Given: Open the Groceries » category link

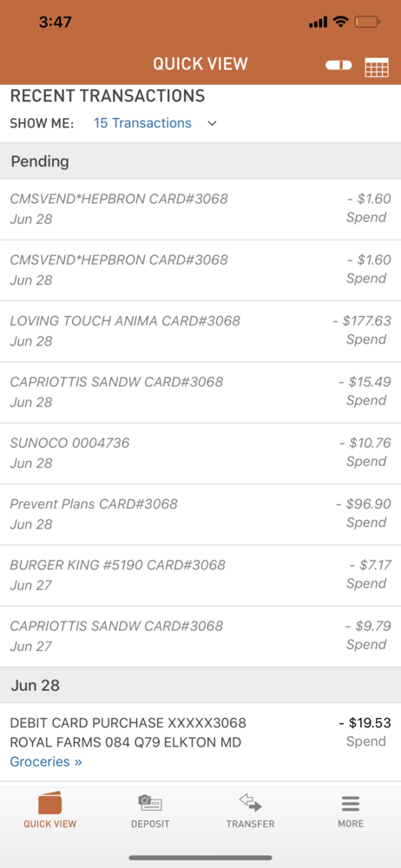Looking at the screenshot, I should tap(46, 762).
